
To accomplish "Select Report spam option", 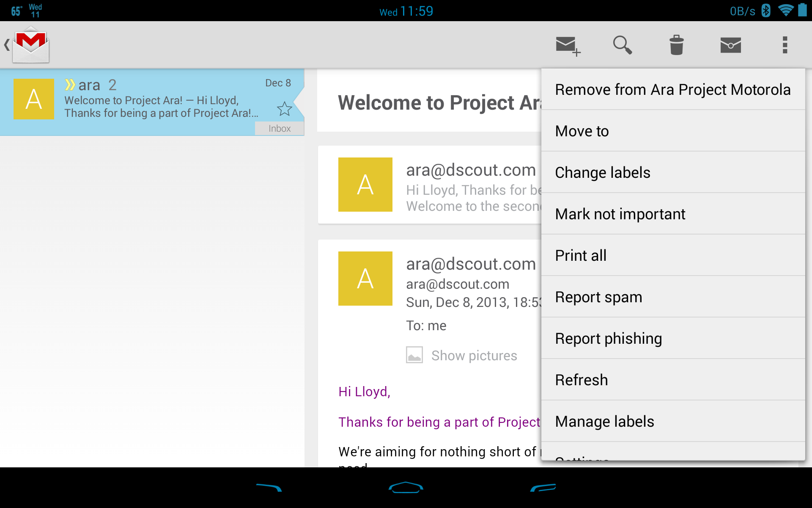I will click(673, 297).
